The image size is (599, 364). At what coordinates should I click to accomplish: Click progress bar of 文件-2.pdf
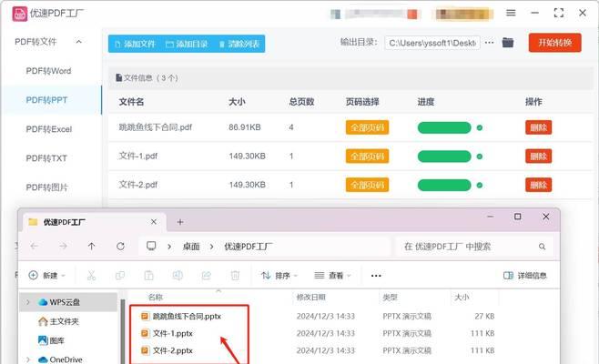click(x=444, y=186)
